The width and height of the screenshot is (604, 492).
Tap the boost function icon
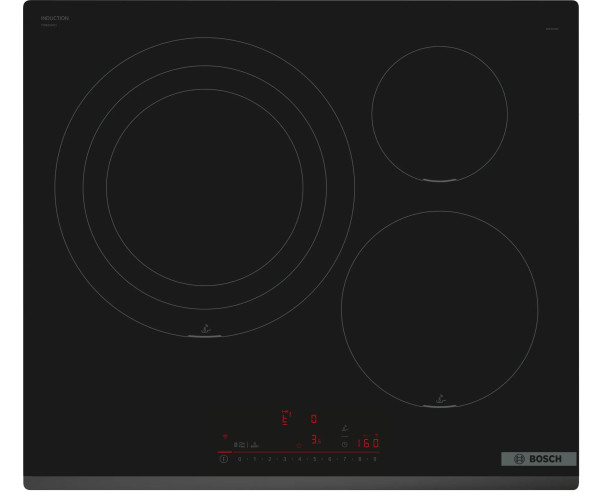(255, 445)
